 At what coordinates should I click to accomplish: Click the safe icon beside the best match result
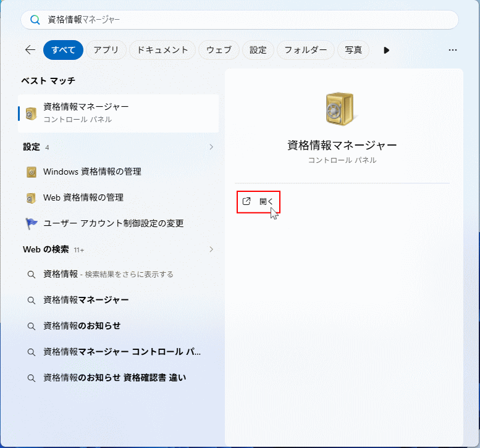click(31, 114)
